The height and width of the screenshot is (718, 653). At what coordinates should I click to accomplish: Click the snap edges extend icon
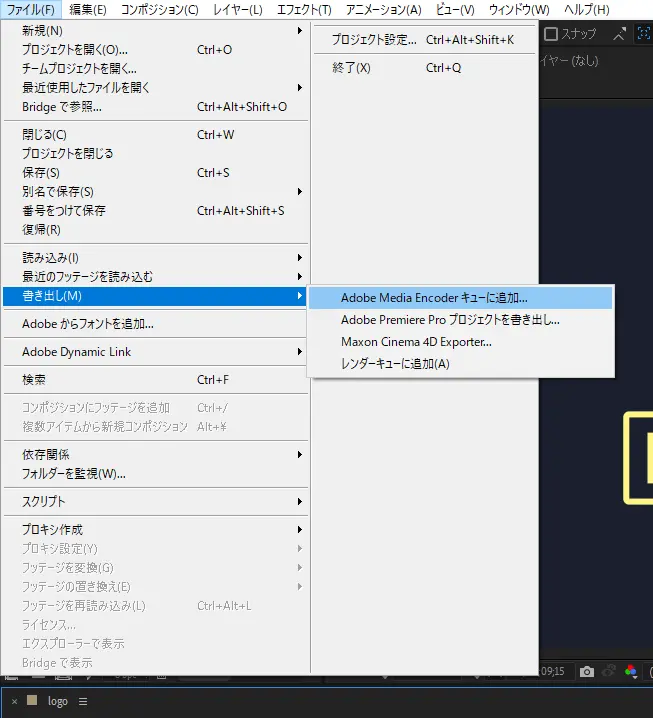pyautogui.click(x=619, y=33)
